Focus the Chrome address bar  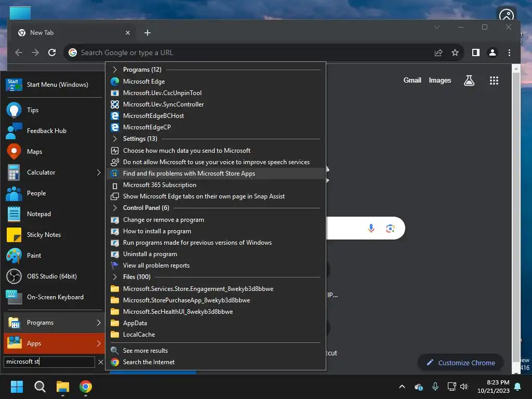click(251, 52)
